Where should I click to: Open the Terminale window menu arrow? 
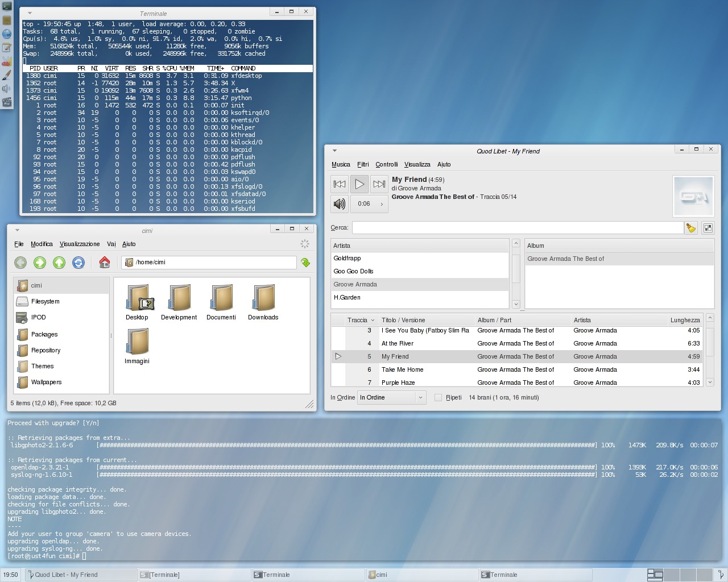click(x=30, y=13)
